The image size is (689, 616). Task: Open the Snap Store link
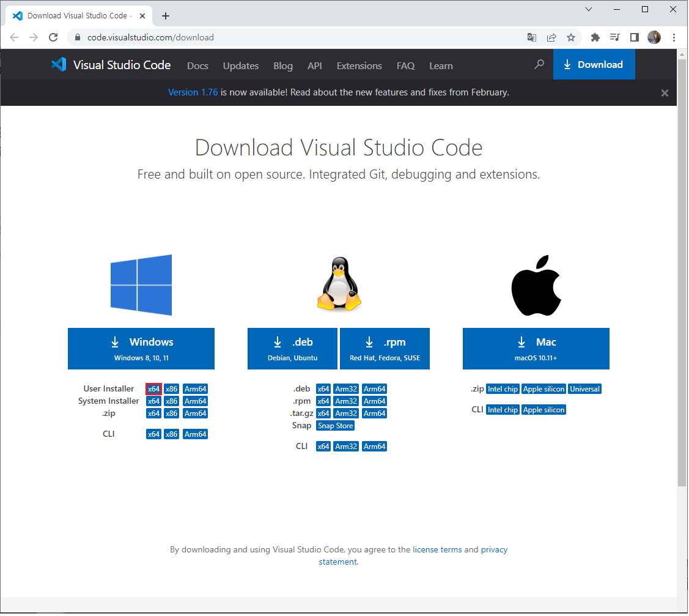click(x=336, y=426)
